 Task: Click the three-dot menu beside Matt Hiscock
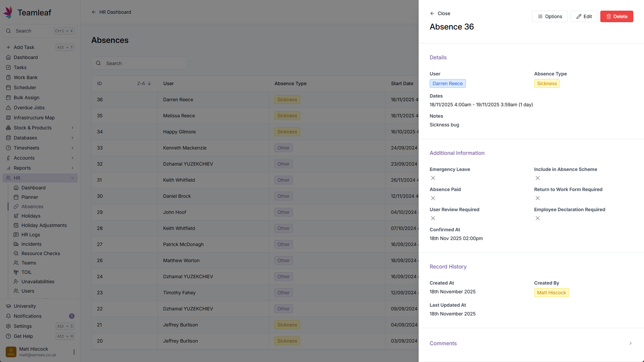tap(74, 352)
